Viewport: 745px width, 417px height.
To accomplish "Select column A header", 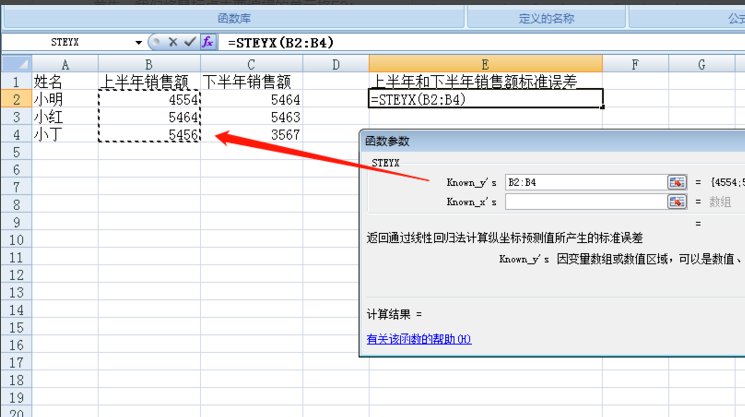I will (65, 65).
